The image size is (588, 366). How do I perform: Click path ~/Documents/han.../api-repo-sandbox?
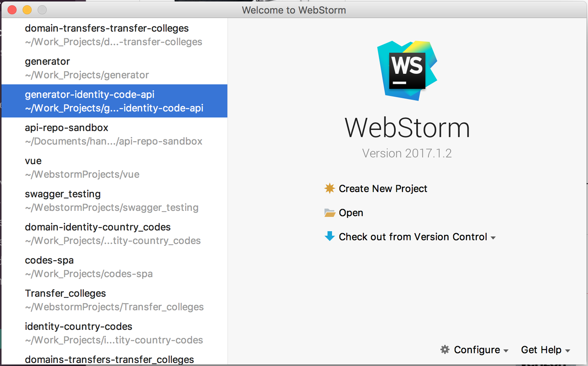coord(114,141)
